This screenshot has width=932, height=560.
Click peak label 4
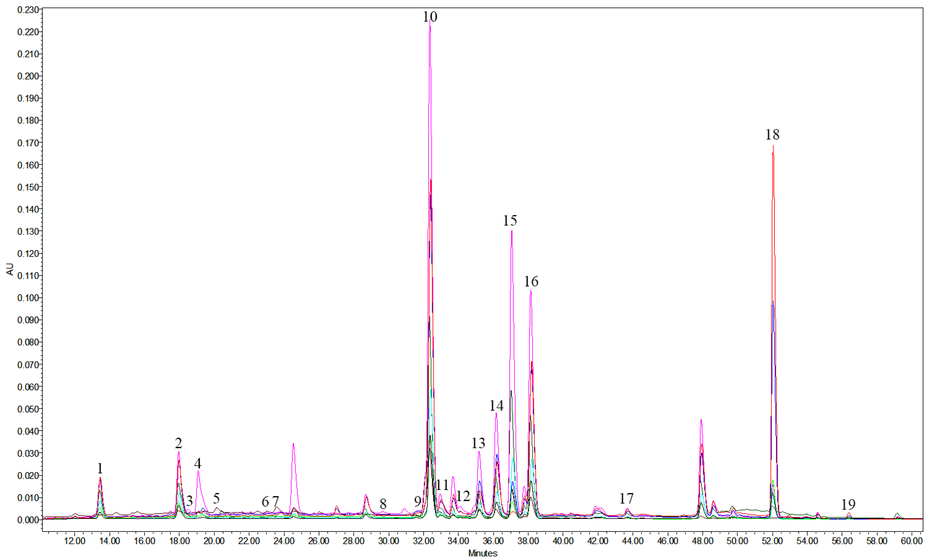pos(197,464)
